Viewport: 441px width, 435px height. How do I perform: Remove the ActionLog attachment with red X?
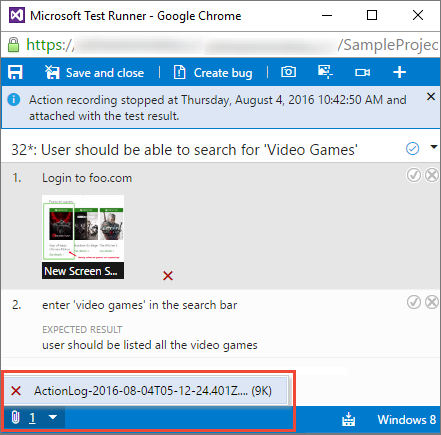[16, 390]
